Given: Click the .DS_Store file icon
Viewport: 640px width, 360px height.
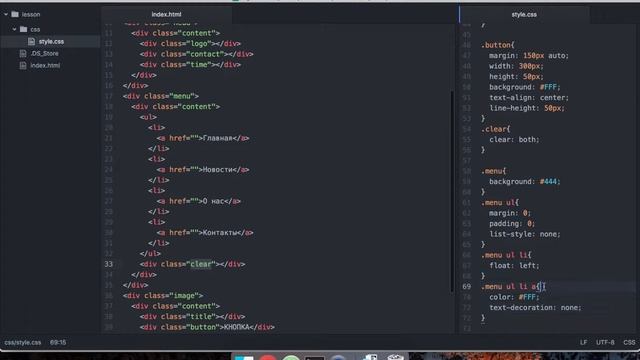Looking at the screenshot, I should click(x=23, y=53).
